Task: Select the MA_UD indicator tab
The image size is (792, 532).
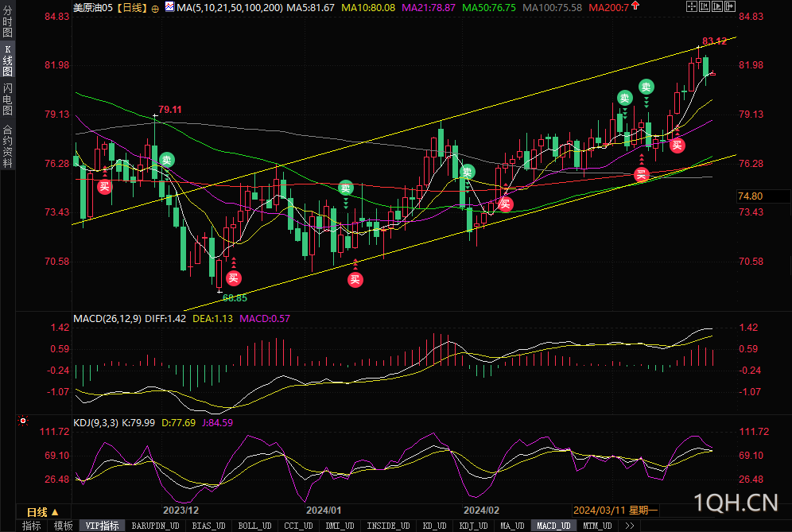Action: pyautogui.click(x=512, y=526)
